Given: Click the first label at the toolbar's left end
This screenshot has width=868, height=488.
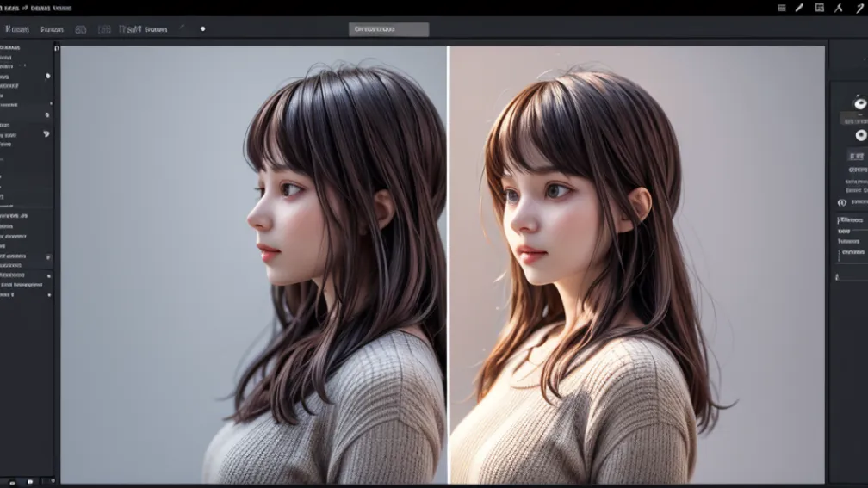Looking at the screenshot, I should tap(17, 28).
